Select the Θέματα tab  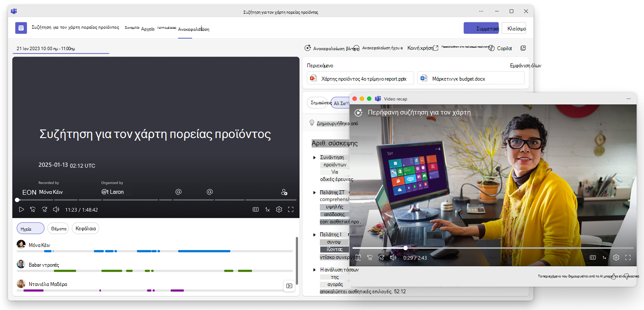[x=58, y=229]
